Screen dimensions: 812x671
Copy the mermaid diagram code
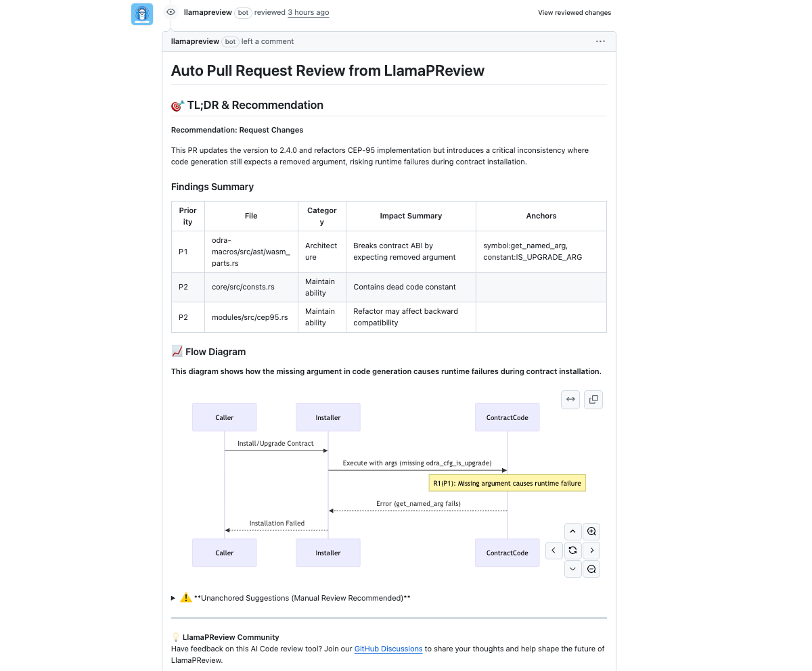click(x=593, y=400)
